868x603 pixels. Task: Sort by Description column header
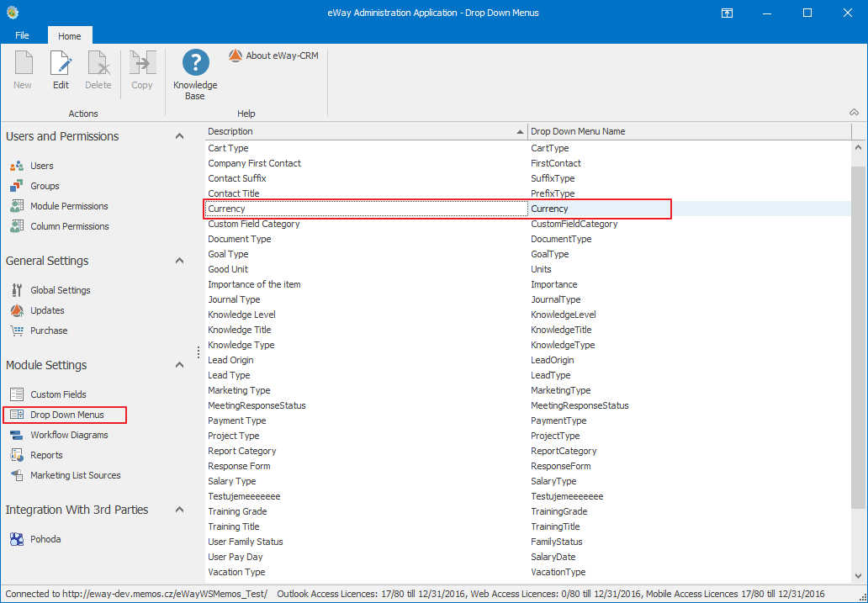pyautogui.click(x=366, y=131)
